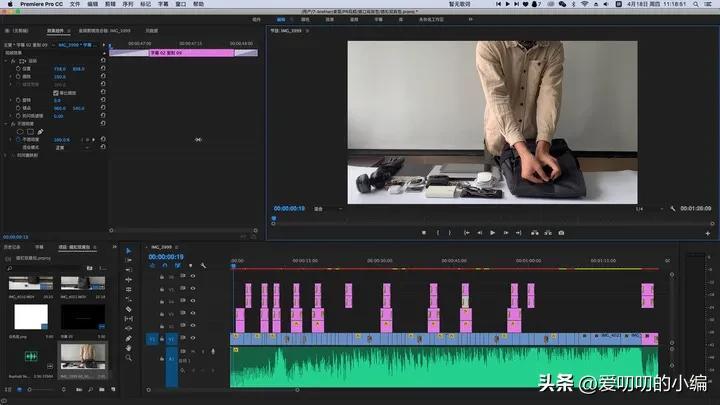The width and height of the screenshot is (720, 405).
Task: Reset the Rotation parameter
Action: pos(103,100)
